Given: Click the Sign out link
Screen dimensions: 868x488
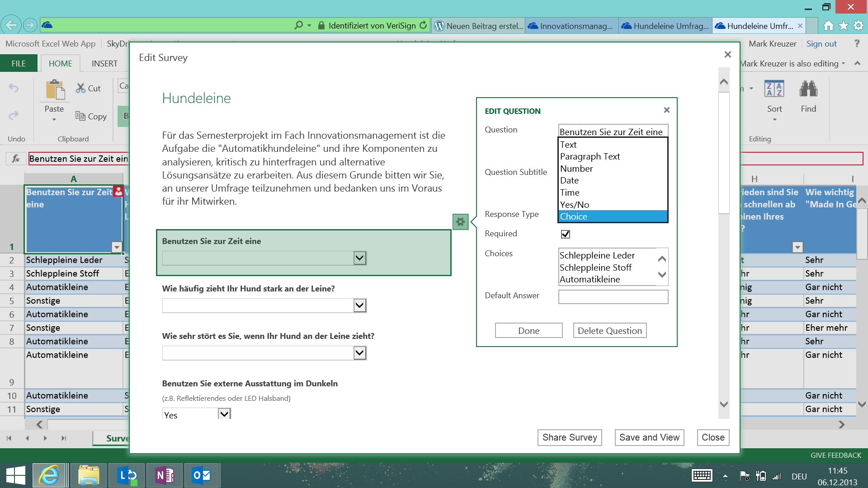Looking at the screenshot, I should tap(821, 44).
